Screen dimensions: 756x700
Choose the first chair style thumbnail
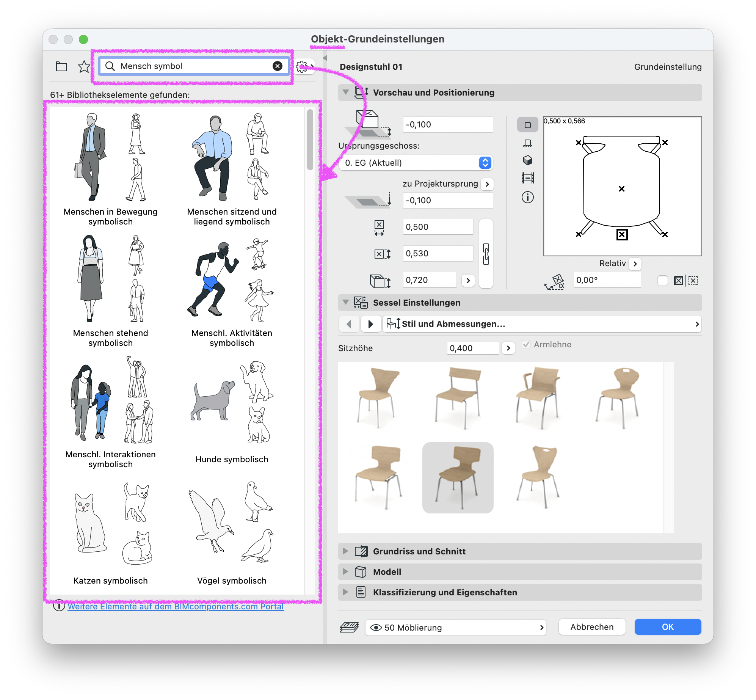tap(378, 399)
